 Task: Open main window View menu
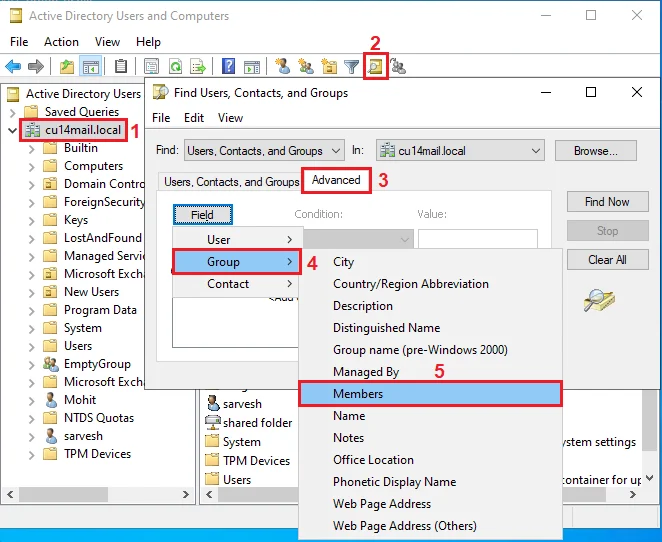coord(107,42)
